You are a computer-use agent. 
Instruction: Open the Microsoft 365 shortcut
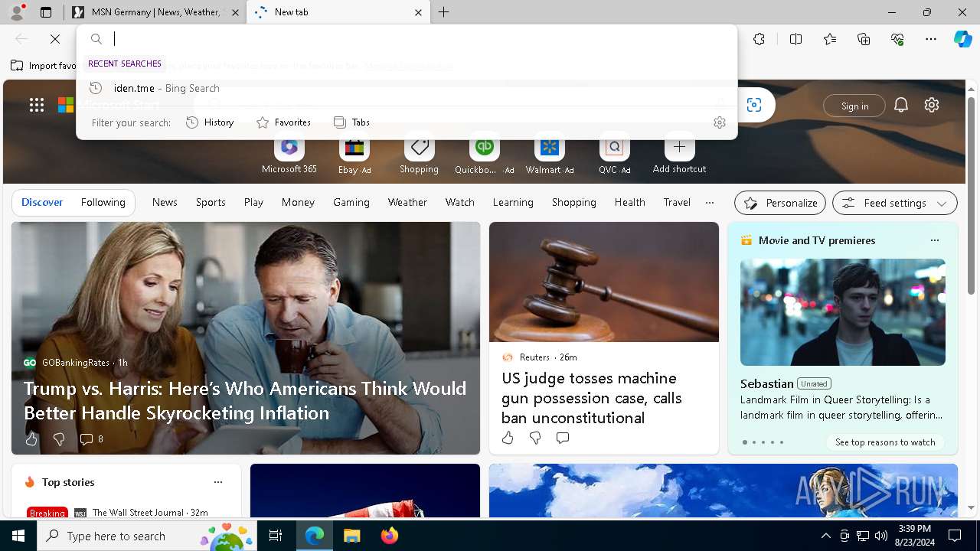(x=289, y=153)
